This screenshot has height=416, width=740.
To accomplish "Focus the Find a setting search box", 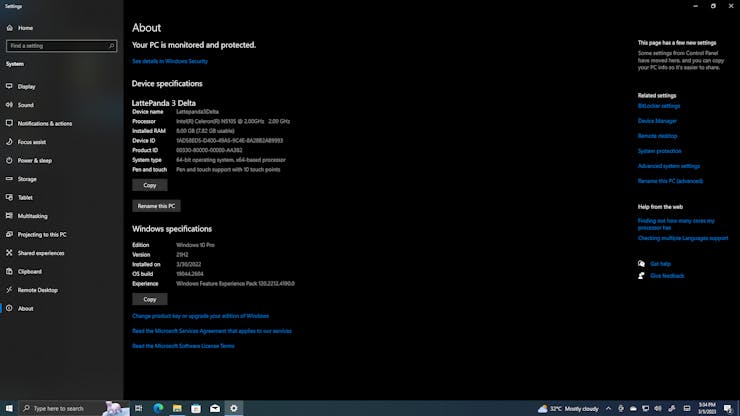I will click(61, 46).
